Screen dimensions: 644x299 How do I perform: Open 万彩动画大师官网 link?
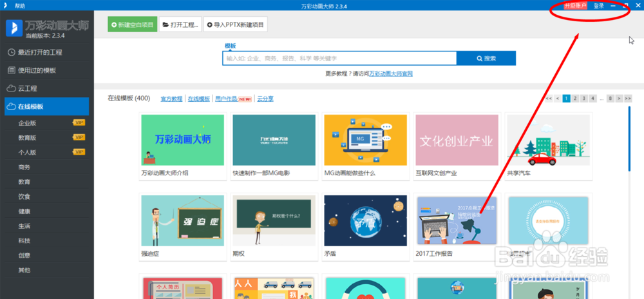[391, 74]
